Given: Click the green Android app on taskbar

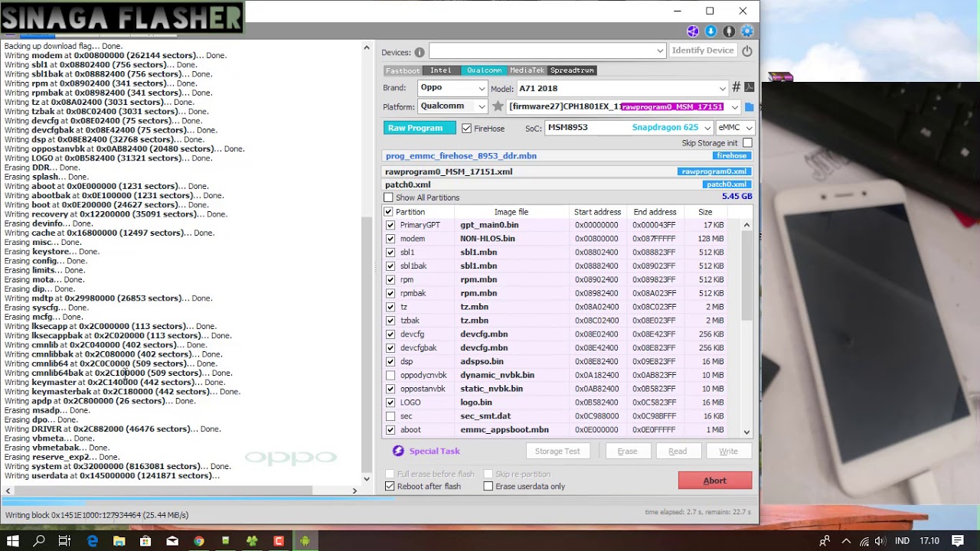Looking at the screenshot, I should pos(305,541).
